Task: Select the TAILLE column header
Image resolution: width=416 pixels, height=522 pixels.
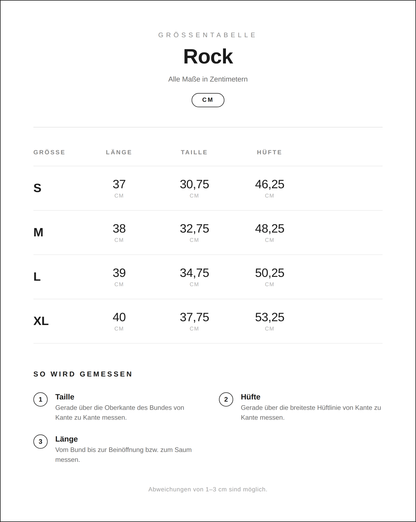Action: [x=194, y=152]
